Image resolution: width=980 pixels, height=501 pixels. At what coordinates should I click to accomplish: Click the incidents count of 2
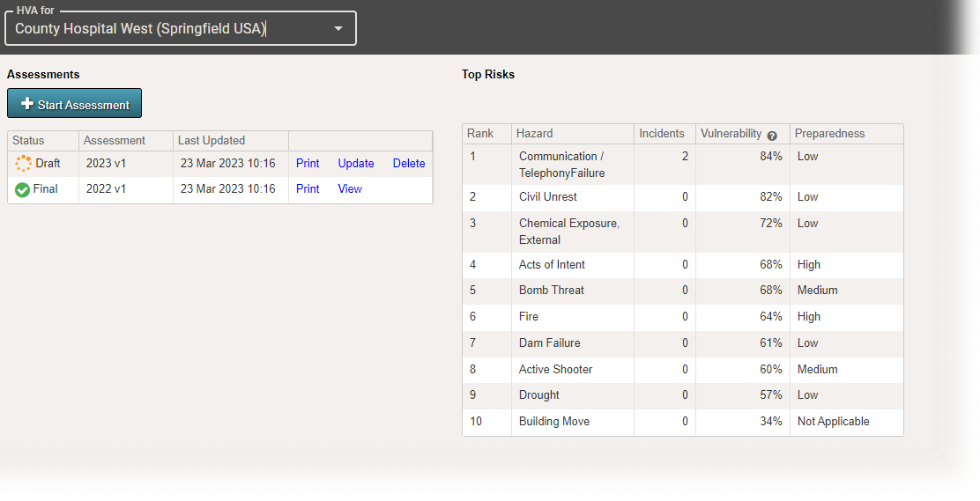(685, 157)
